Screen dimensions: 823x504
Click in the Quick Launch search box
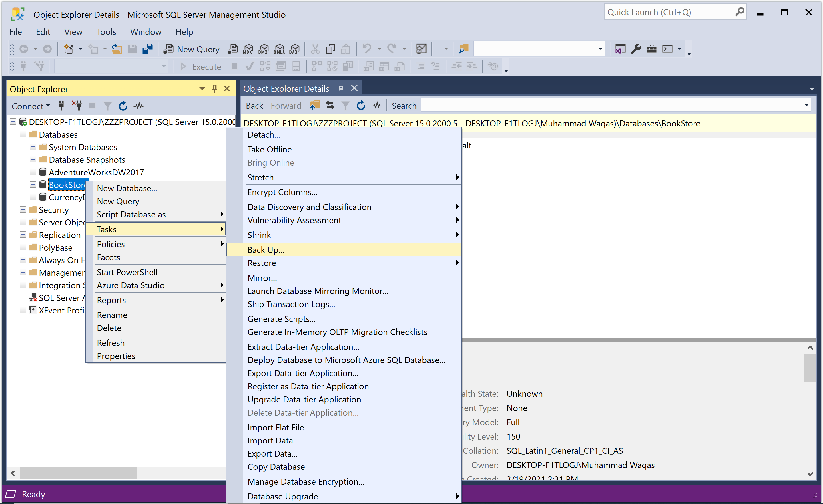tap(668, 12)
